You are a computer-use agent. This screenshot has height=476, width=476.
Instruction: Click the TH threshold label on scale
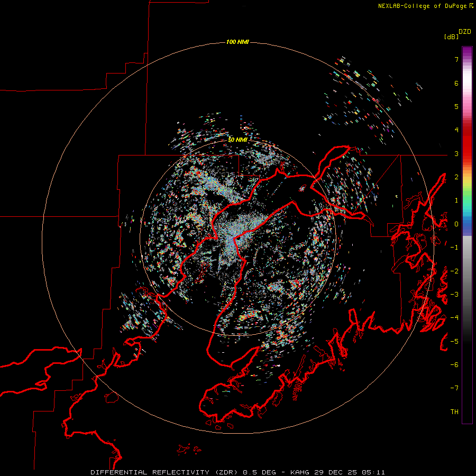click(454, 412)
